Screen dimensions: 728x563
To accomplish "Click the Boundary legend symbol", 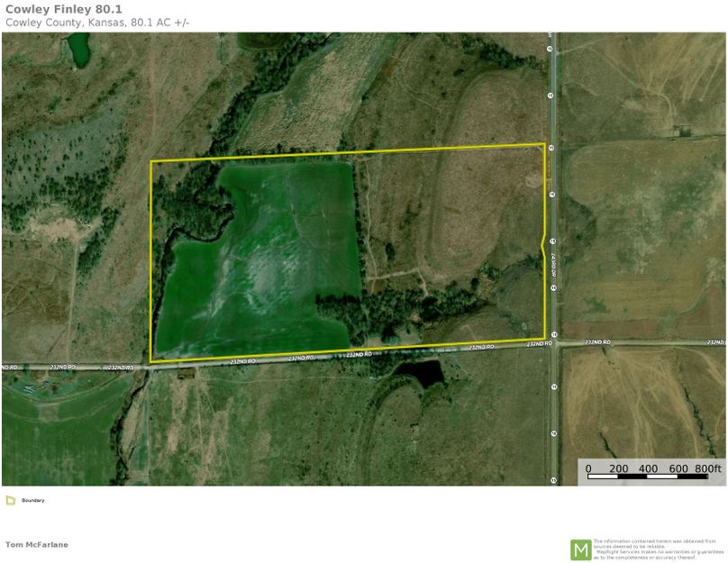I will 12,499.
